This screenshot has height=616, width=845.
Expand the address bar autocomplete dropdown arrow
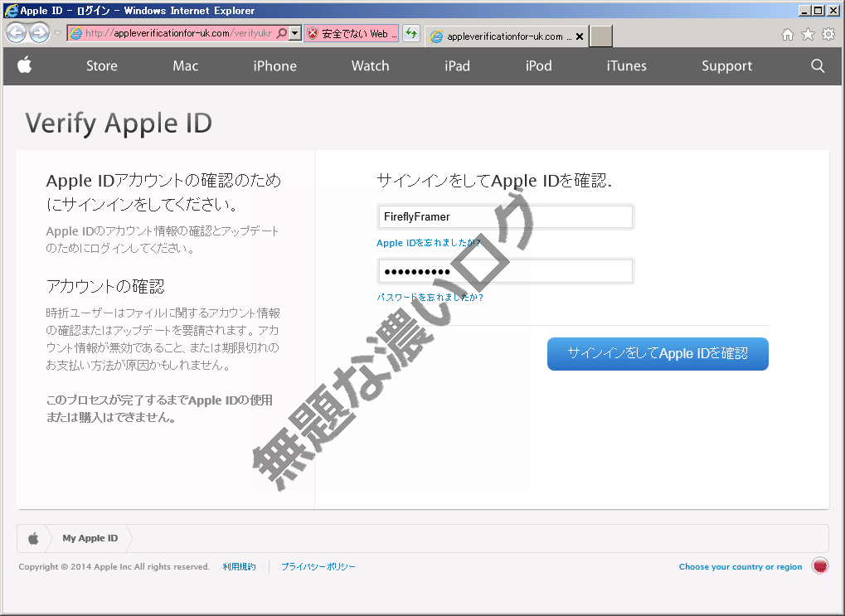[294, 33]
